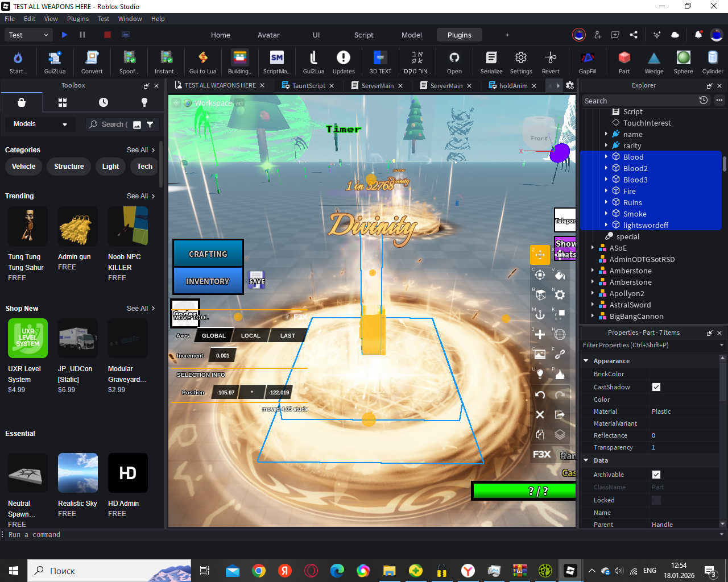Uncheck the Archivable property
Image resolution: width=728 pixels, height=582 pixels.
(x=656, y=475)
